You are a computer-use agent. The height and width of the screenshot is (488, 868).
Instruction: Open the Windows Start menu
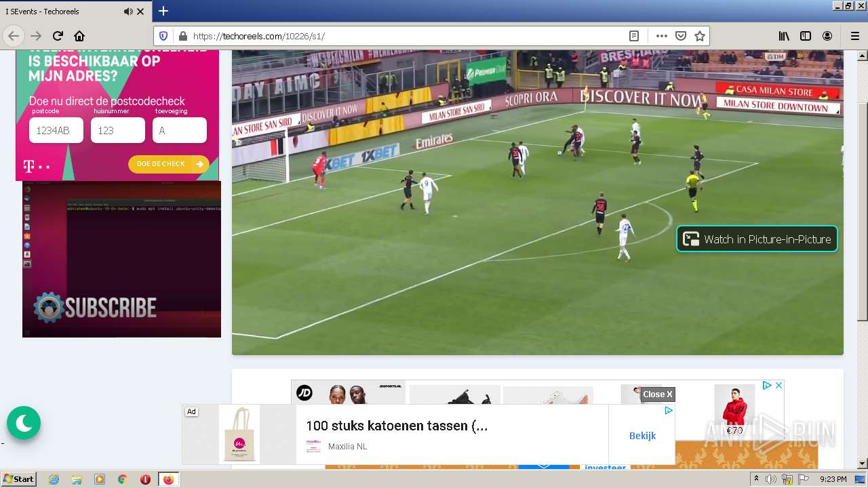pos(18,479)
